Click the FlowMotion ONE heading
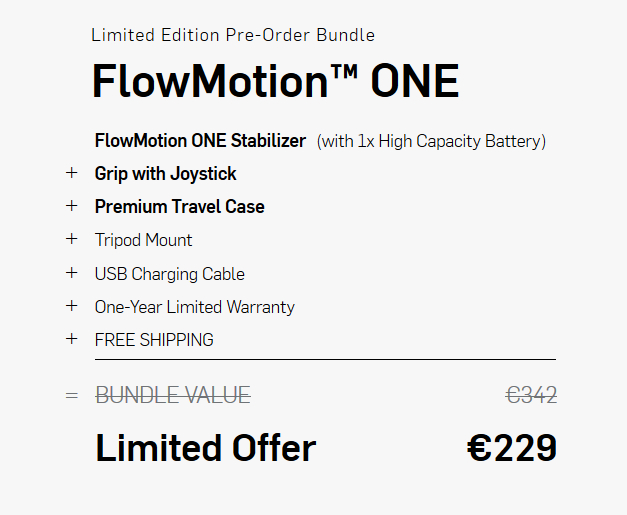The image size is (627, 515). pyautogui.click(x=275, y=81)
